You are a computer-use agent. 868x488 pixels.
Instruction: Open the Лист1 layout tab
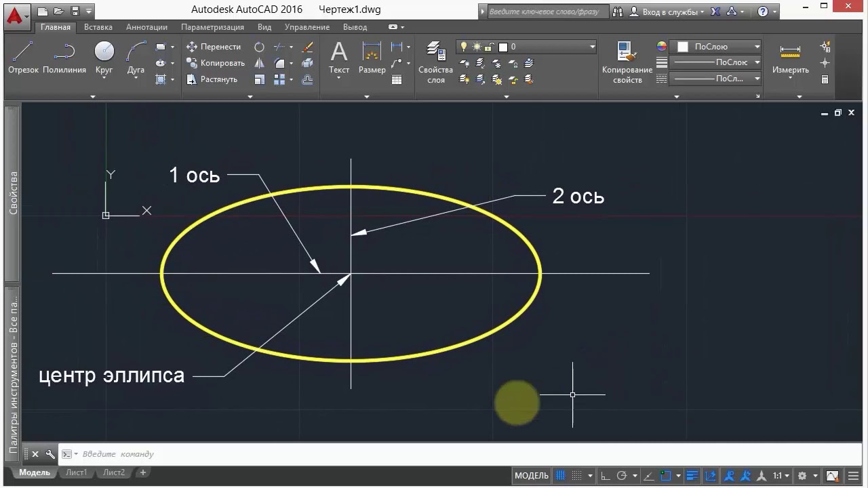pos(76,472)
